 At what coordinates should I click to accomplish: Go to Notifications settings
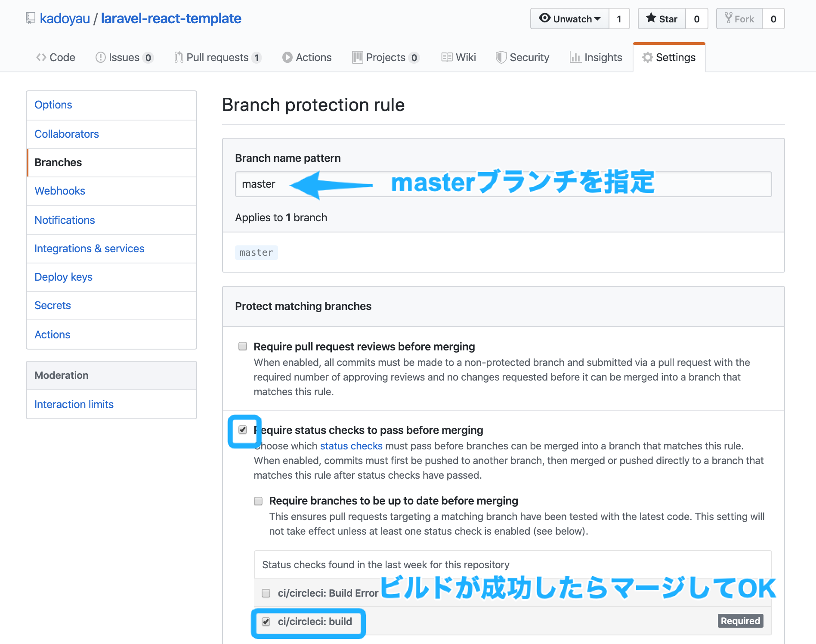[111, 220]
